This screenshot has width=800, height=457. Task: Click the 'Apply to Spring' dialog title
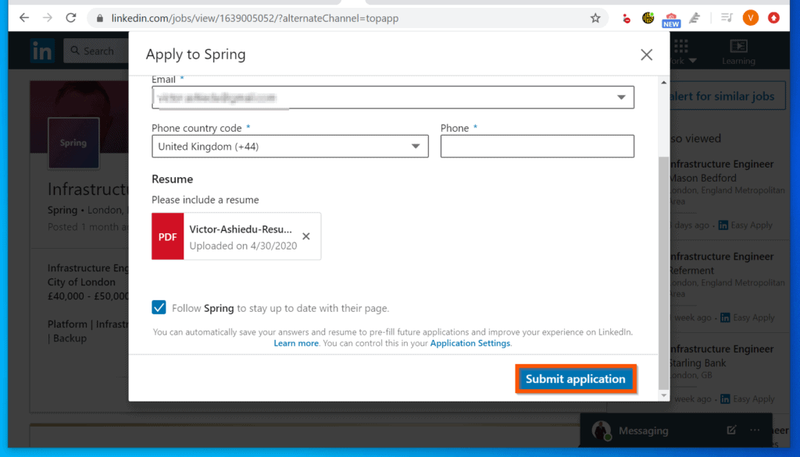point(195,55)
